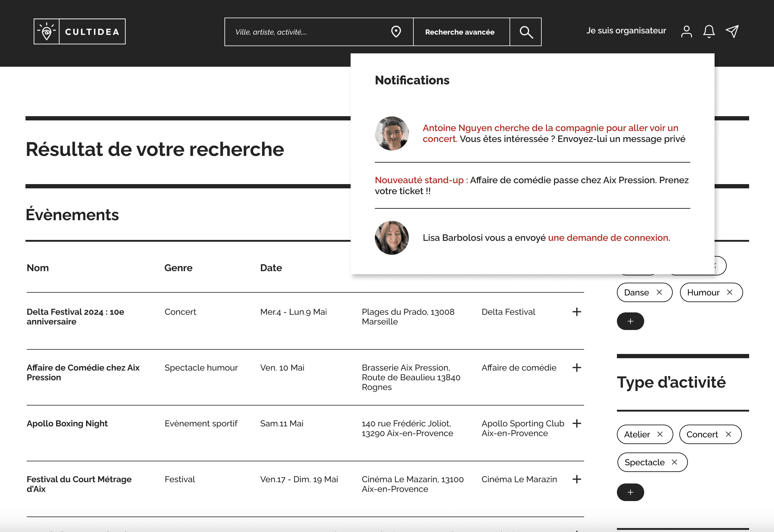This screenshot has width=774, height=532.
Task: Open the user profile icon
Action: [686, 31]
